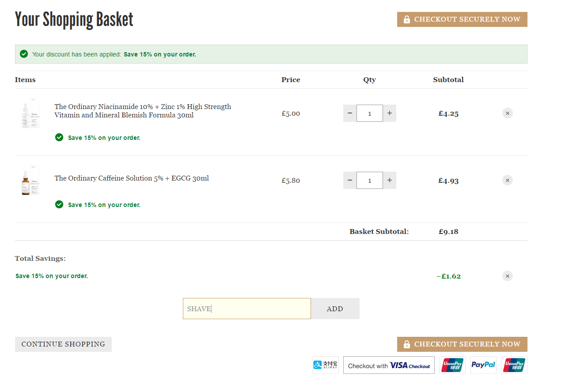Image resolution: width=588 pixels, height=388 pixels.
Task: Click the Caffeine Solution subtotal £4.93
Action: tap(448, 181)
